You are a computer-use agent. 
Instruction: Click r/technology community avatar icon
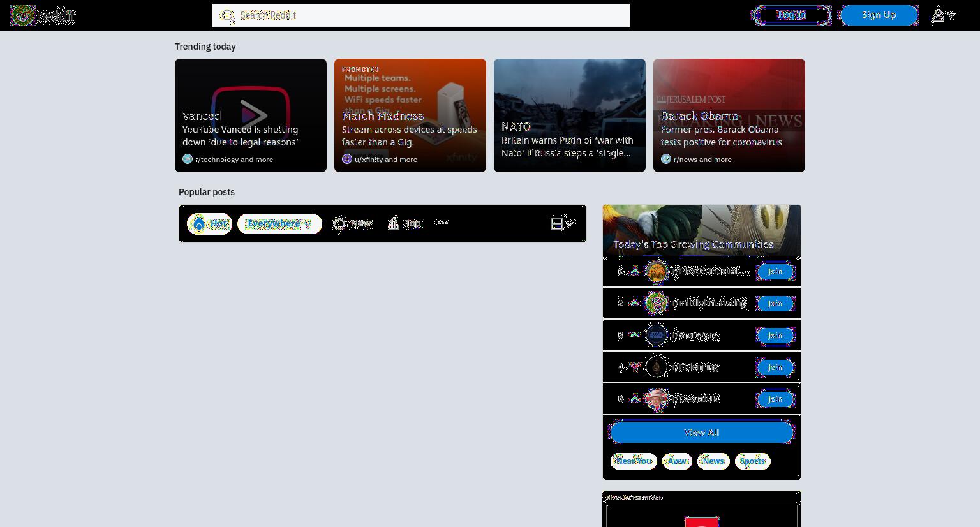188,159
